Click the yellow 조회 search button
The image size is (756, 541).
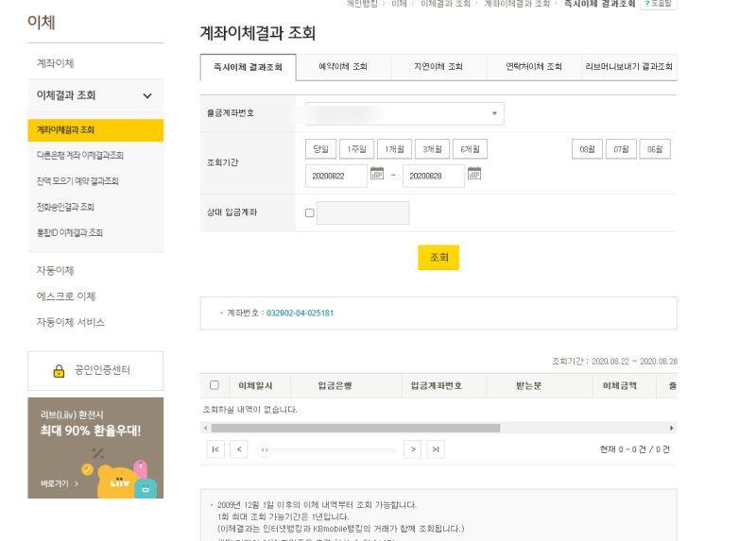coord(438,258)
